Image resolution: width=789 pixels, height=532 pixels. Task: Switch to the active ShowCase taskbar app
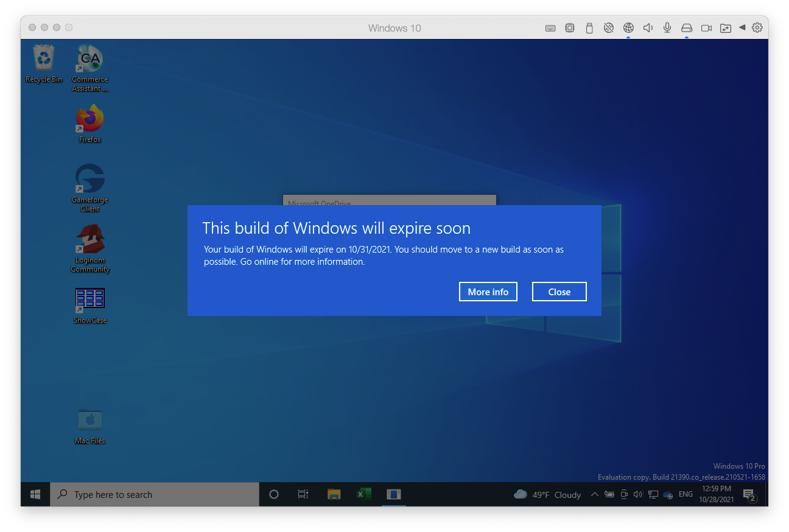click(393, 494)
